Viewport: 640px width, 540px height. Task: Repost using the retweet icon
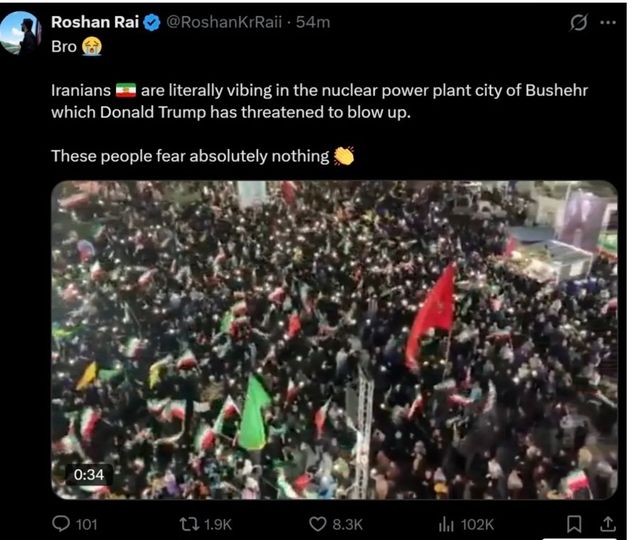pos(189,524)
